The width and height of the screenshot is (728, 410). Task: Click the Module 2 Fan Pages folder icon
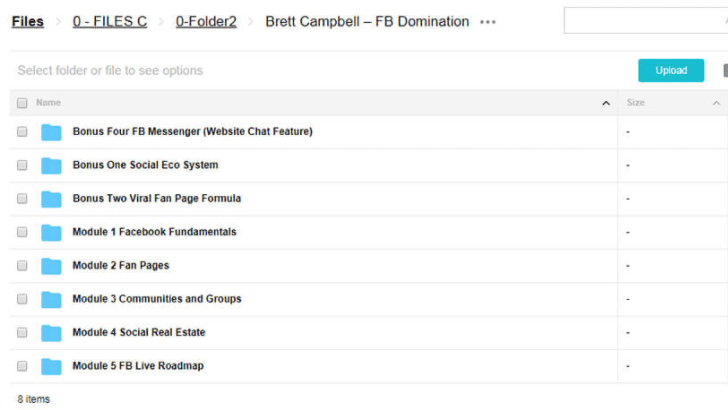(51, 266)
